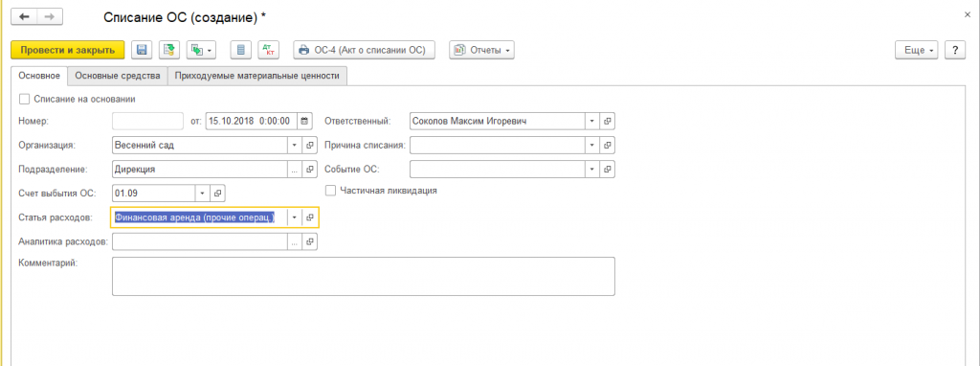The image size is (980, 366).
Task: Open the calendar picker for the date
Action: 304,121
